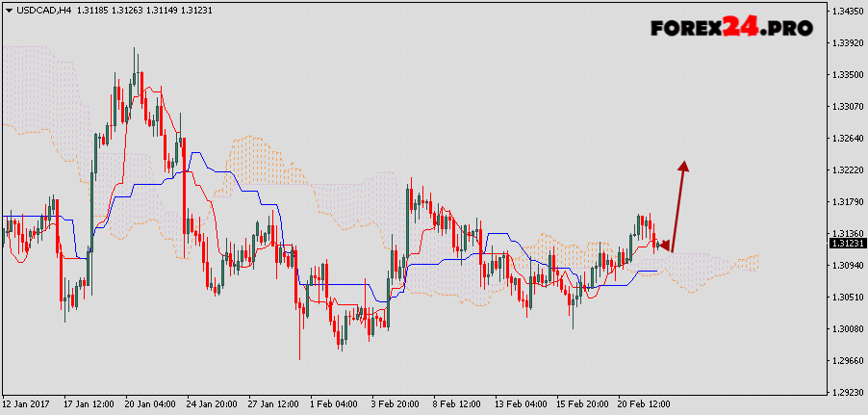Click the head of the large red forecast arrow

pyautogui.click(x=684, y=167)
